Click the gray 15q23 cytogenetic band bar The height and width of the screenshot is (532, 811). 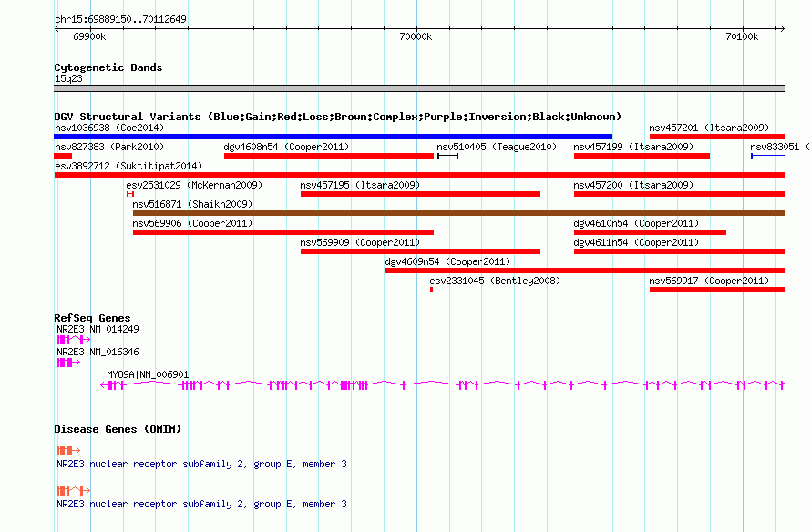[419, 88]
